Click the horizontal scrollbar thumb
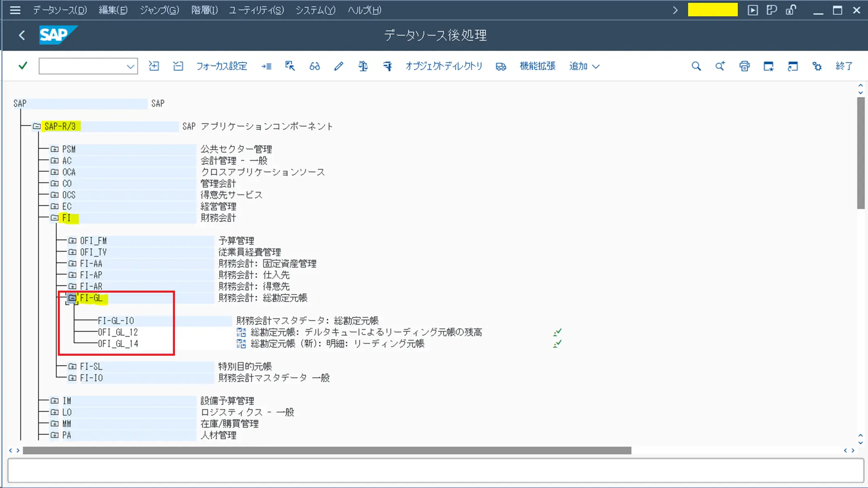The width and height of the screenshot is (868, 488). 327,451
